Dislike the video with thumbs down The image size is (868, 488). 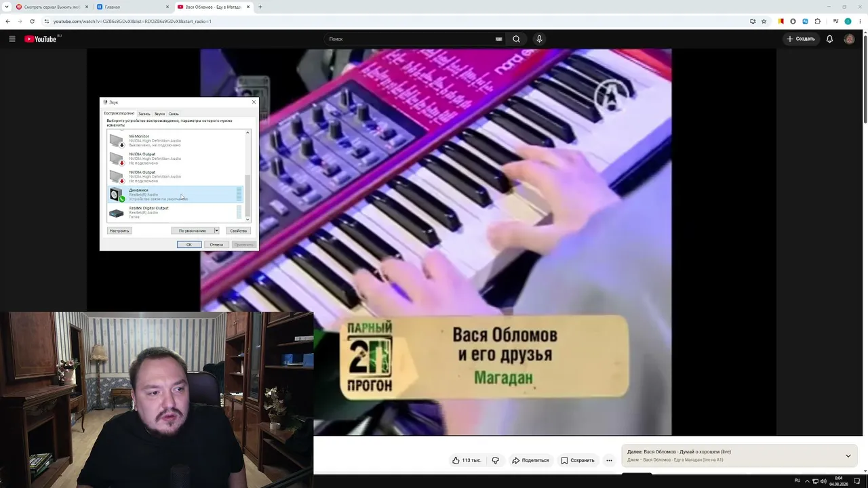495,460
